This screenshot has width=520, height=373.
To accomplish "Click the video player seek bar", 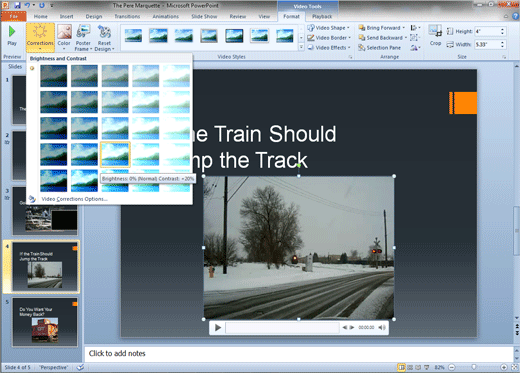I will 282,328.
